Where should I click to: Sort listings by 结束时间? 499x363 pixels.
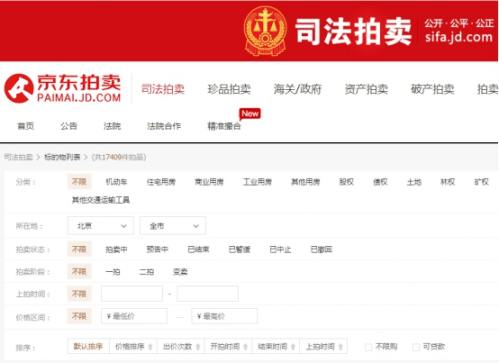[x=276, y=347]
